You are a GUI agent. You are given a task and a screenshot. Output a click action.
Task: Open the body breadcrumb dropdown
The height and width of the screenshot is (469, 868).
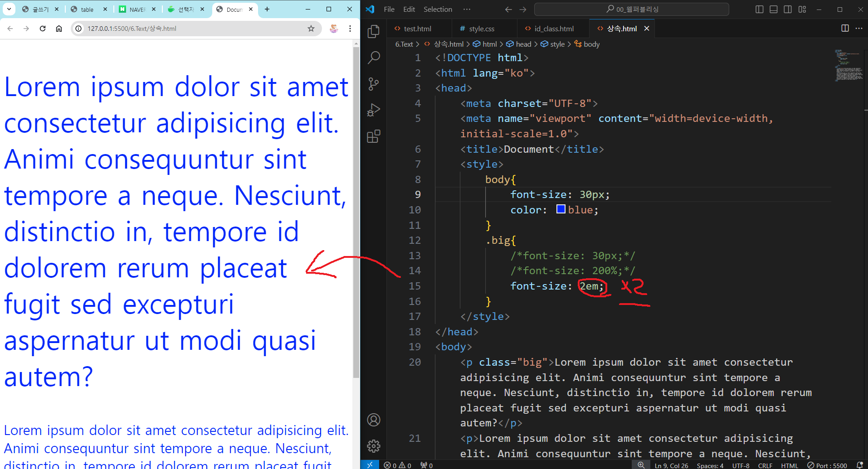pos(587,44)
